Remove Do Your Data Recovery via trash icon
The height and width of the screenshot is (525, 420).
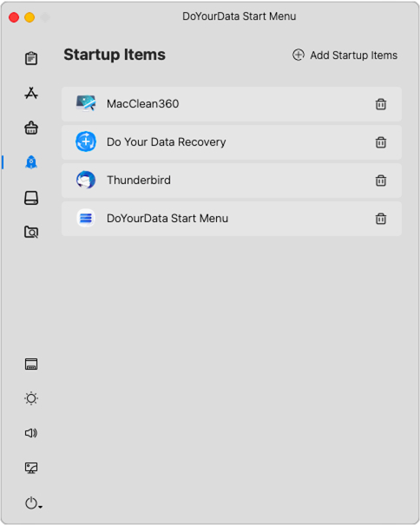(x=381, y=142)
